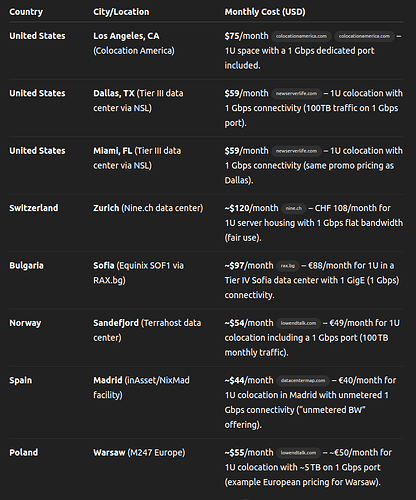Viewport: 416px width, 500px height.
Task: Open lowendtalk.com citation in Poland row
Action: pyautogui.click(x=298, y=453)
